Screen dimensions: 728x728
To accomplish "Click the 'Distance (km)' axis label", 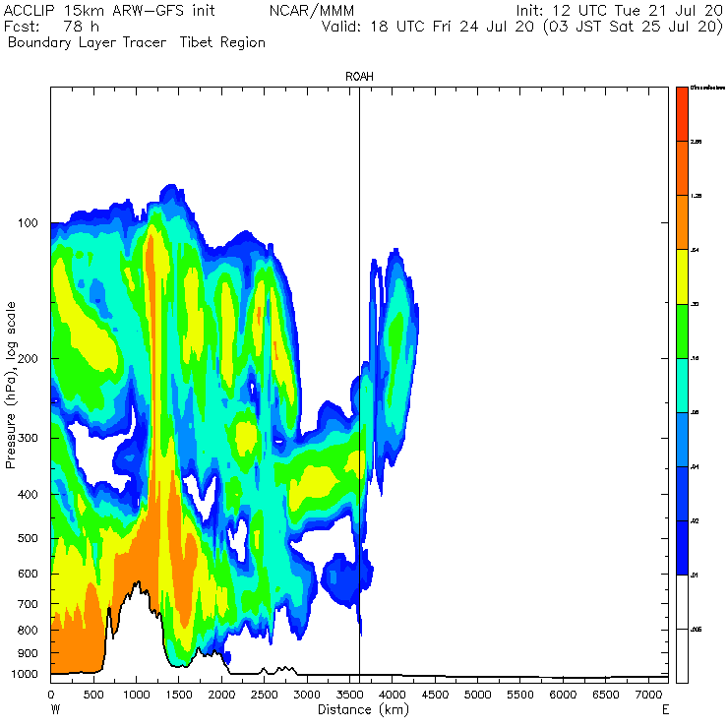I will (364, 709).
